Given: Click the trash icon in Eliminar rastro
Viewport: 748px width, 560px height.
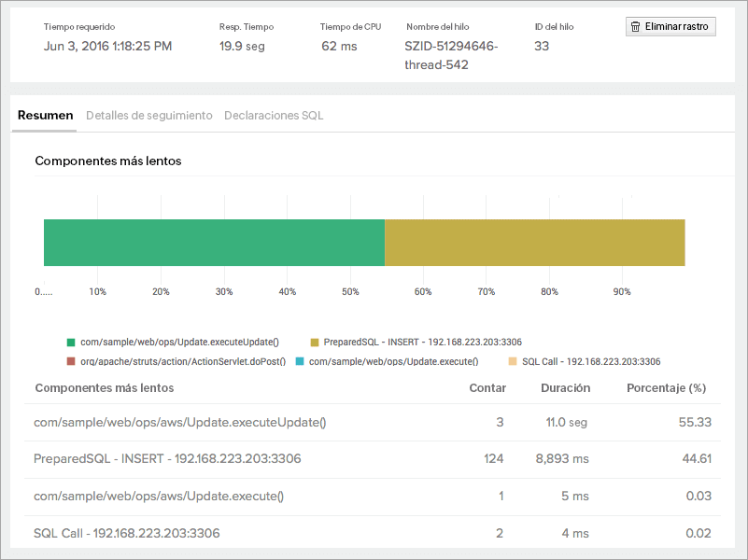Looking at the screenshot, I should coord(636,27).
